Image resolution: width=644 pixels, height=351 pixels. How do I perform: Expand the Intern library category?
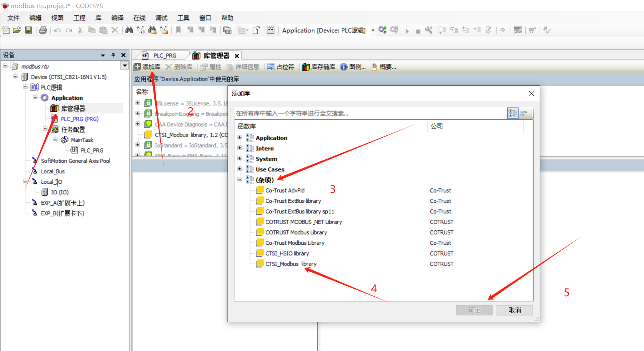(239, 148)
